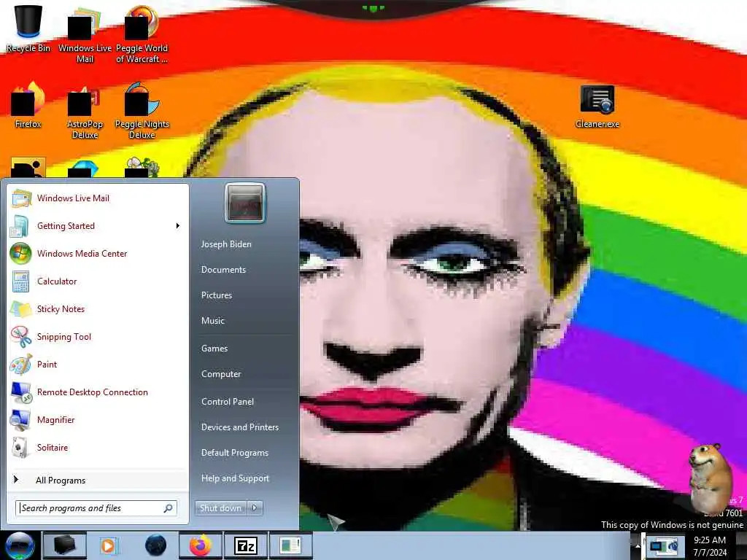747x560 pixels.
Task: Open Pictures from Start menu
Action: point(217,295)
